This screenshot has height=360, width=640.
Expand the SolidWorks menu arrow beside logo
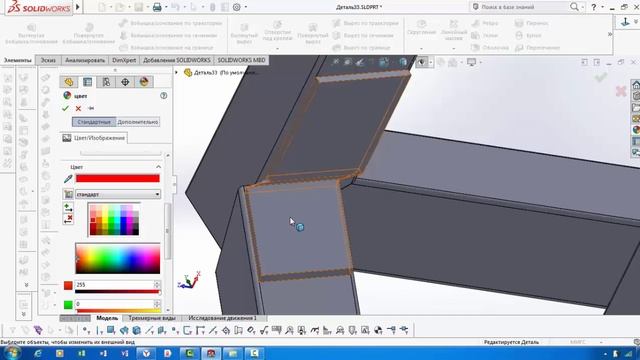pos(78,7)
